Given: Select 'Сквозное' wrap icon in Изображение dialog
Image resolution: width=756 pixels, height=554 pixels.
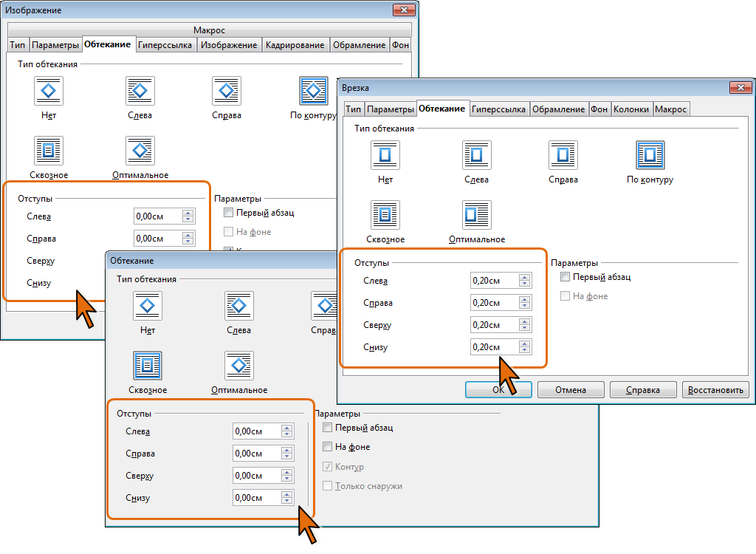Looking at the screenshot, I should point(49,151).
